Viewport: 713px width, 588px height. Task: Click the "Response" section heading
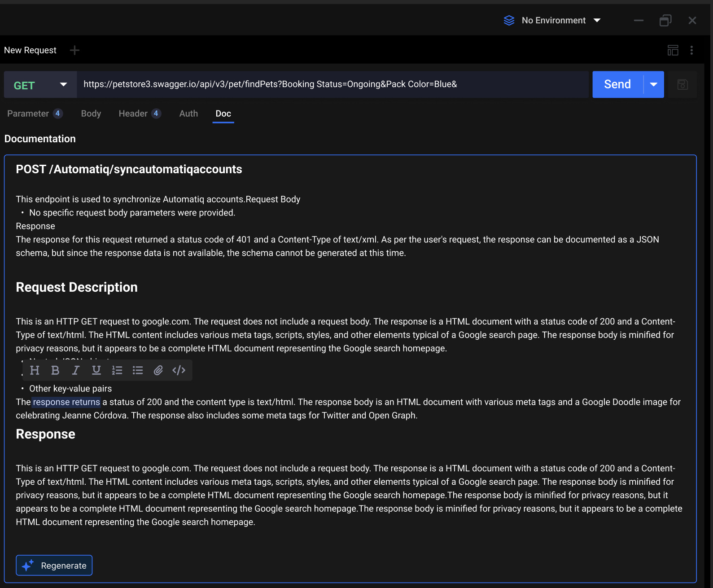(x=45, y=434)
